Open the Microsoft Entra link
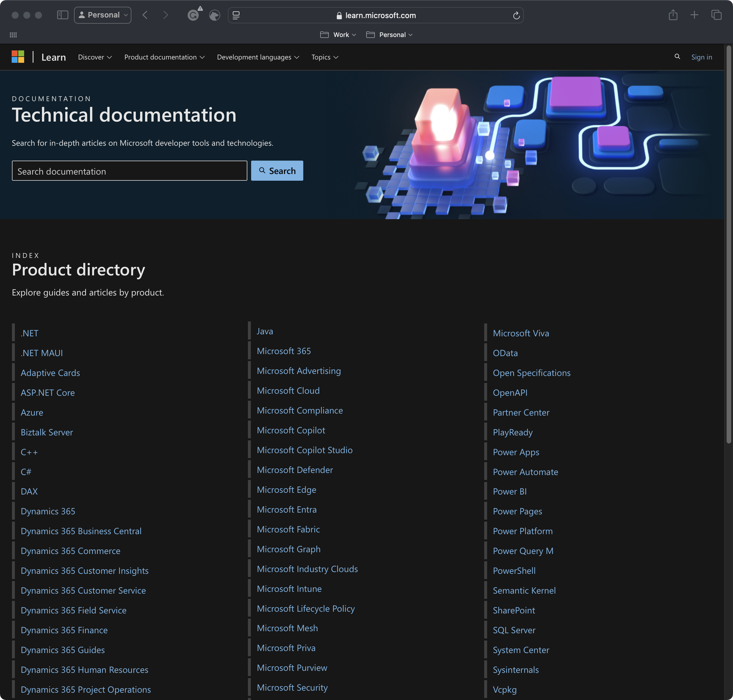The height and width of the screenshot is (700, 733). [287, 509]
